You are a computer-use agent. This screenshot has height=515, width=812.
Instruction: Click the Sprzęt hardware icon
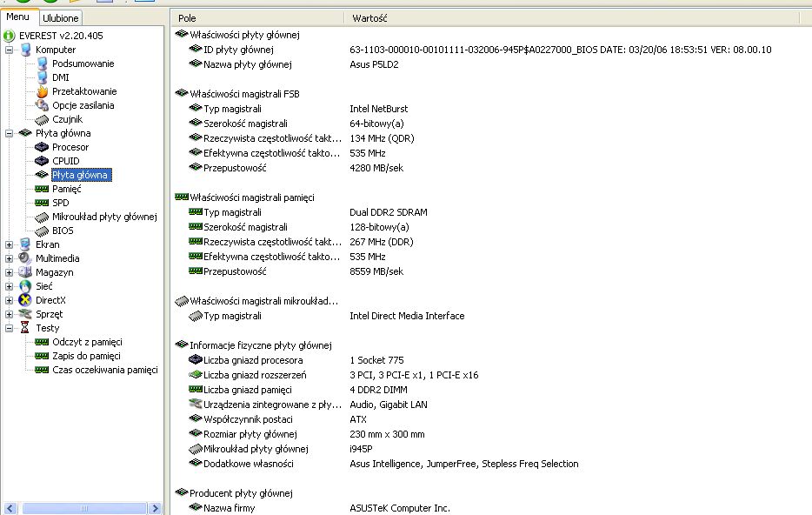pyautogui.click(x=25, y=314)
